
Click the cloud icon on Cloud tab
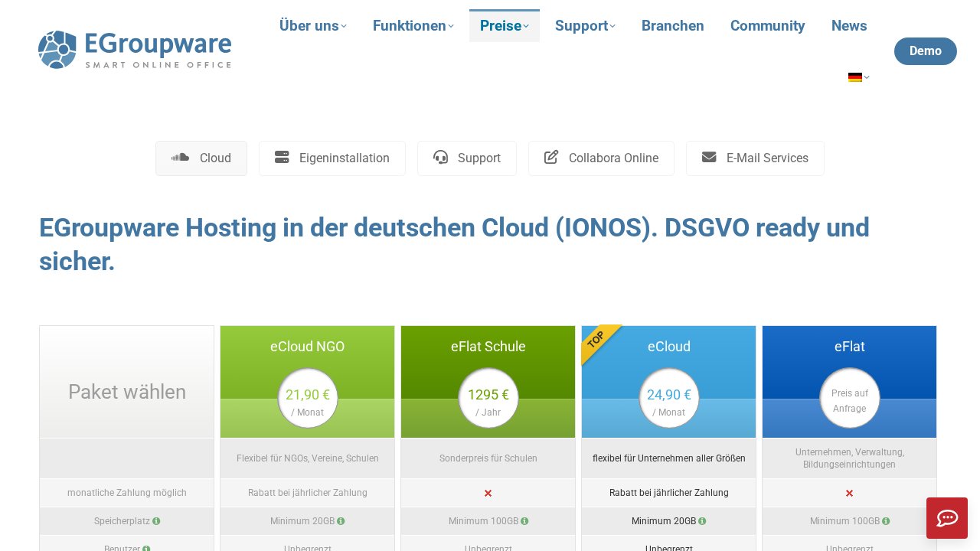pos(180,158)
